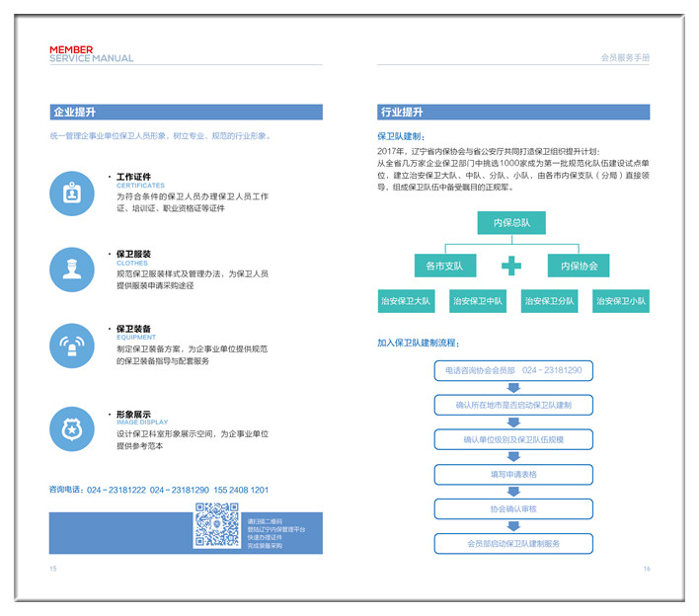
Task: Click the MEMBER SERVICE MANUAL title
Action: pyautogui.click(x=91, y=54)
